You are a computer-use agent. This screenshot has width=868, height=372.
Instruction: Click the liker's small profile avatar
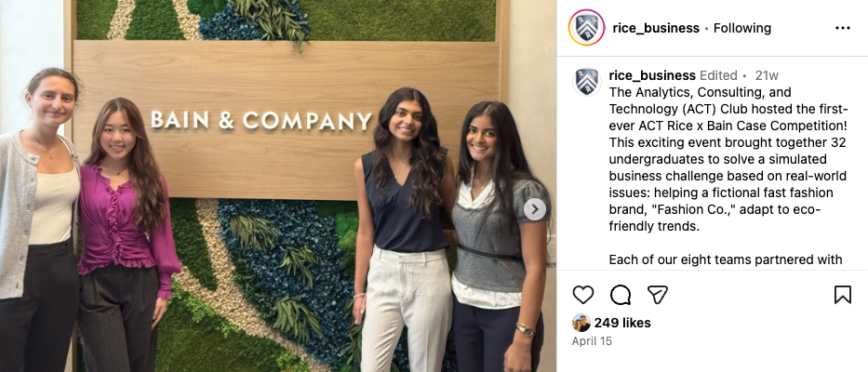pyautogui.click(x=581, y=323)
